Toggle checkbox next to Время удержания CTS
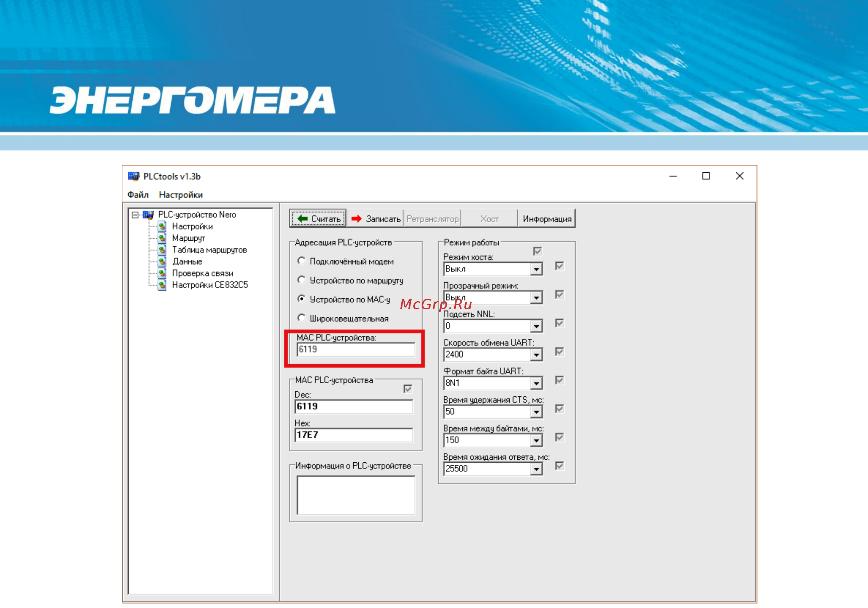Screen dimensions: 868x608 [x=560, y=409]
